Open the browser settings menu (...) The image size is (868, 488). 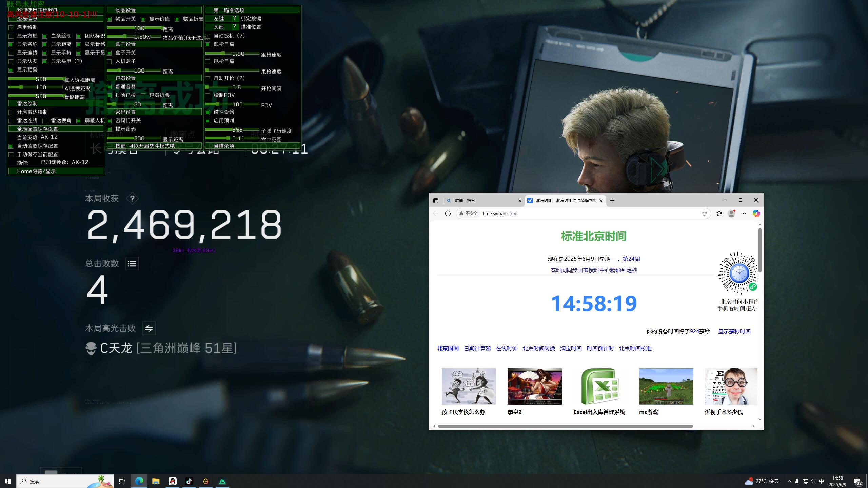coord(743,213)
